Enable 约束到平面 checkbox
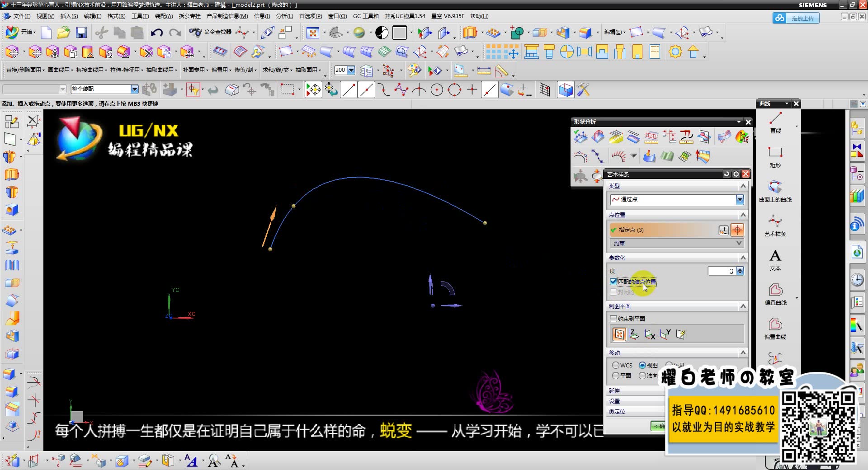This screenshot has width=868, height=470. (613, 319)
